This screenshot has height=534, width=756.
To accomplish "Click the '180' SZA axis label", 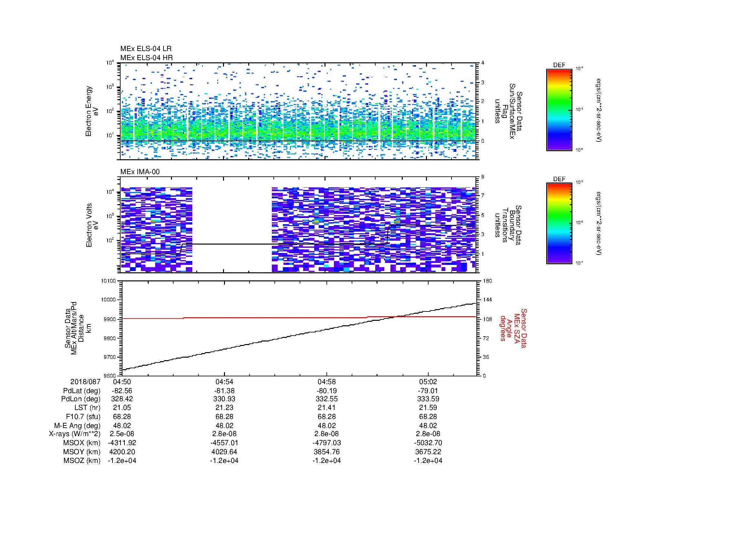I will pos(487,281).
